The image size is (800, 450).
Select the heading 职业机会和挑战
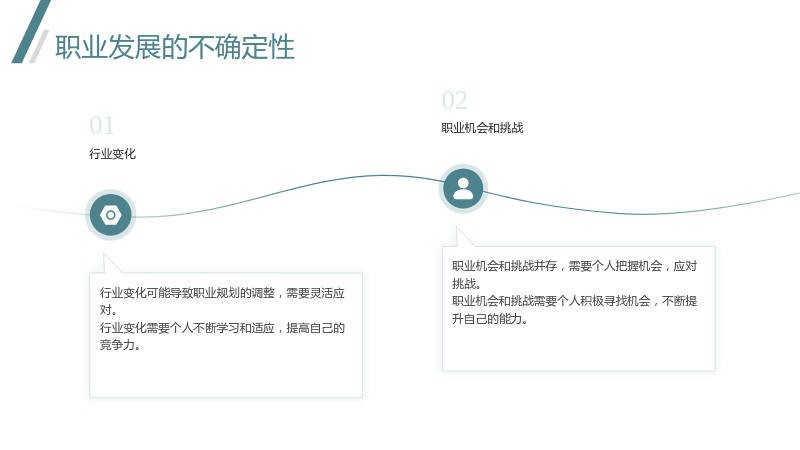[x=482, y=128]
